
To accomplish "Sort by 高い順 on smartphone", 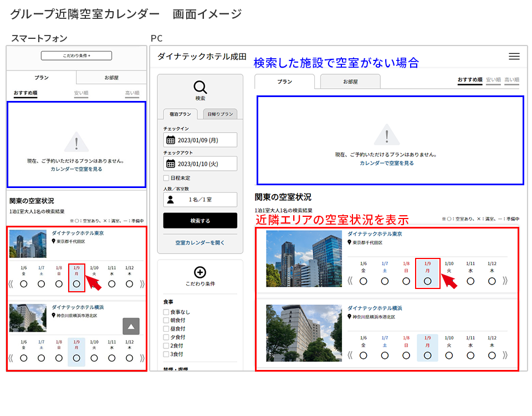I will pyautogui.click(x=132, y=93).
